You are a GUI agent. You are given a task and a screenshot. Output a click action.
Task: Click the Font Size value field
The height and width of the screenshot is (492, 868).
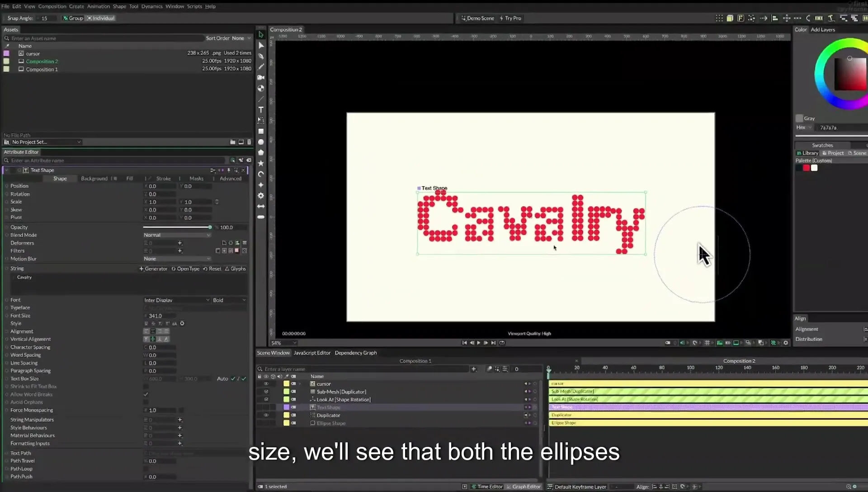pos(160,316)
